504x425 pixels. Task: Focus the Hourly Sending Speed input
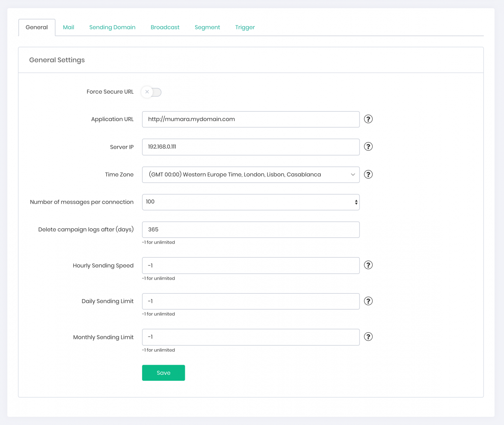(x=251, y=266)
